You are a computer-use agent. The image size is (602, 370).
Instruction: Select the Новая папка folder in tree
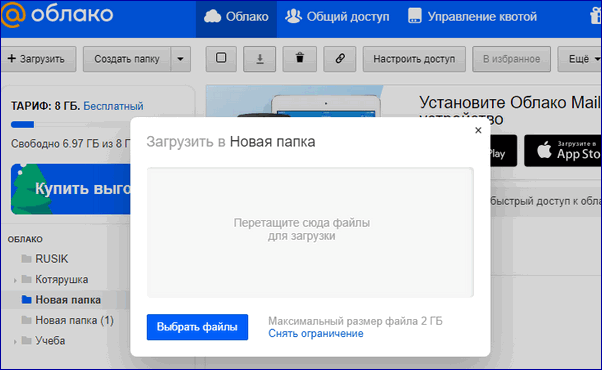pos(68,300)
